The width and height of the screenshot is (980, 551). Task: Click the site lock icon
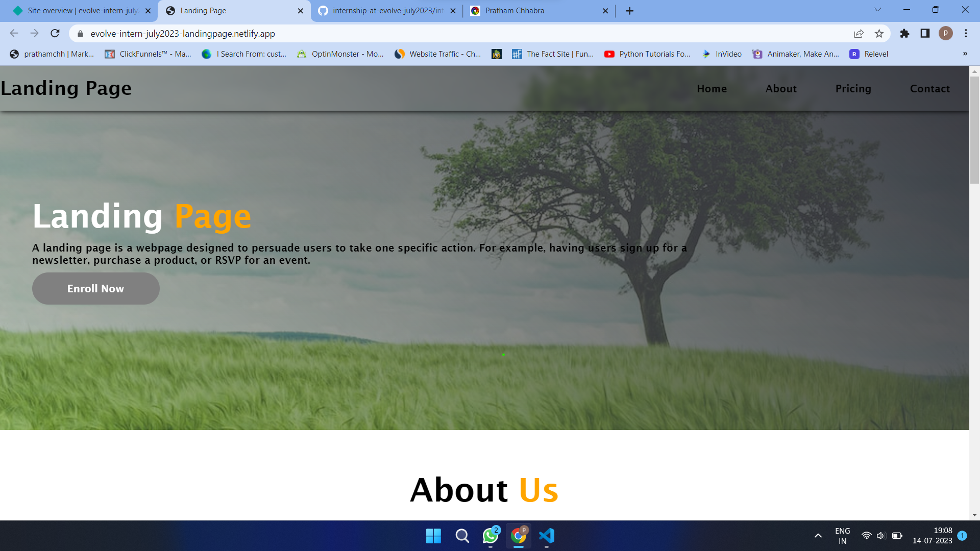(80, 34)
